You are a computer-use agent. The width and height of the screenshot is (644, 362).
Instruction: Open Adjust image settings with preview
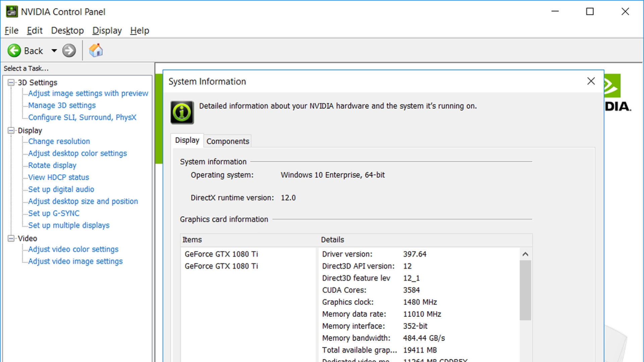point(88,93)
